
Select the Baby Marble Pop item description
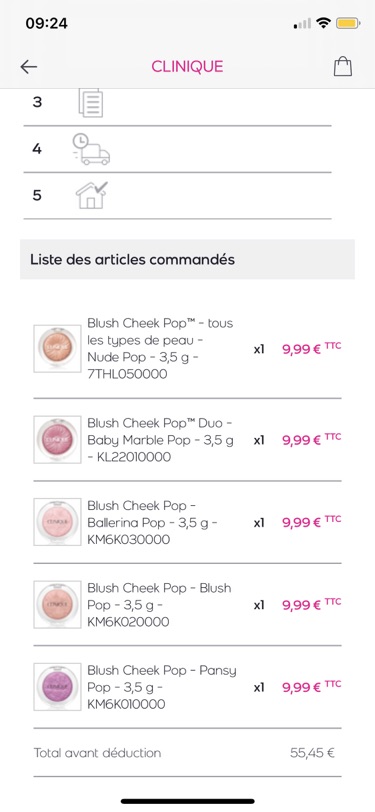click(160, 440)
